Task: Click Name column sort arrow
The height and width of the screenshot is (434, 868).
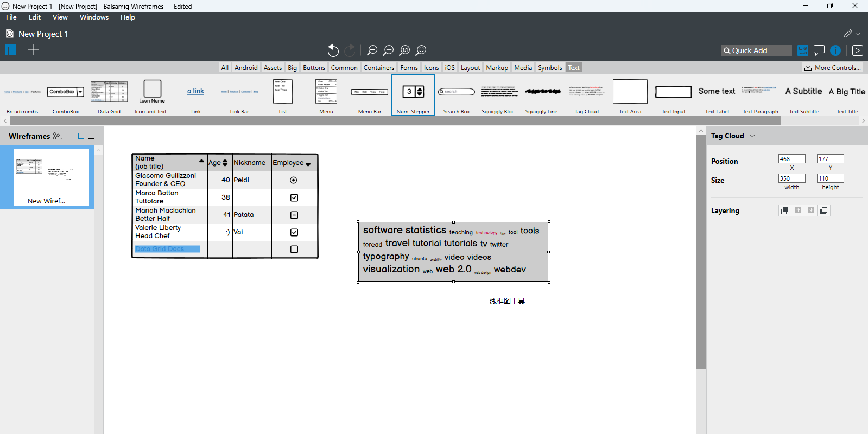Action: [201, 161]
